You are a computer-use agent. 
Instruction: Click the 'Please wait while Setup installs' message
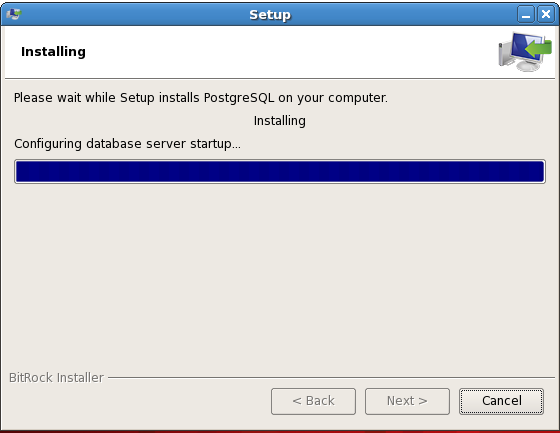(201, 98)
